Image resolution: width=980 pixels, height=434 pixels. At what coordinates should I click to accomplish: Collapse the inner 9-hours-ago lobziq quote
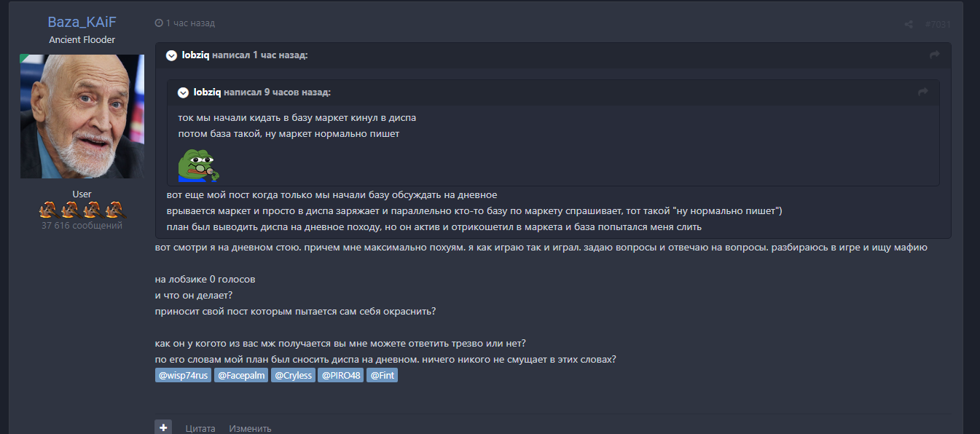pos(184,92)
